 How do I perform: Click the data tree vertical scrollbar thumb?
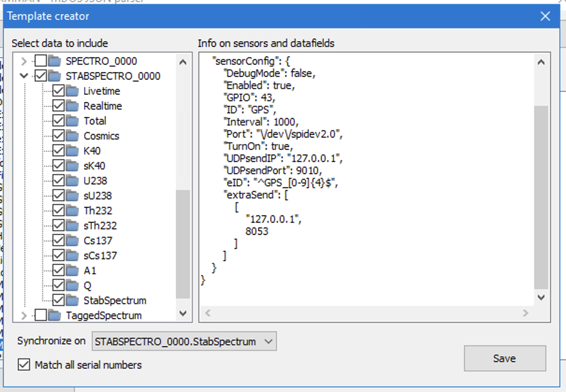click(182, 243)
